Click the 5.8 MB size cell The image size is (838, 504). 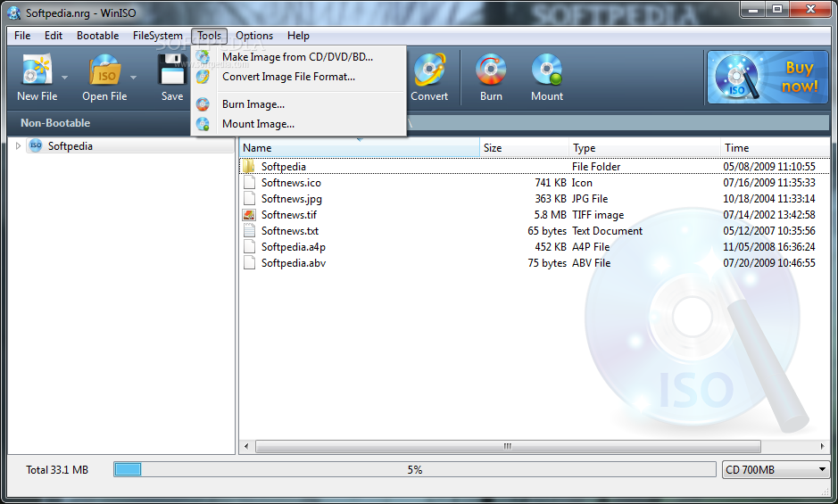click(550, 215)
